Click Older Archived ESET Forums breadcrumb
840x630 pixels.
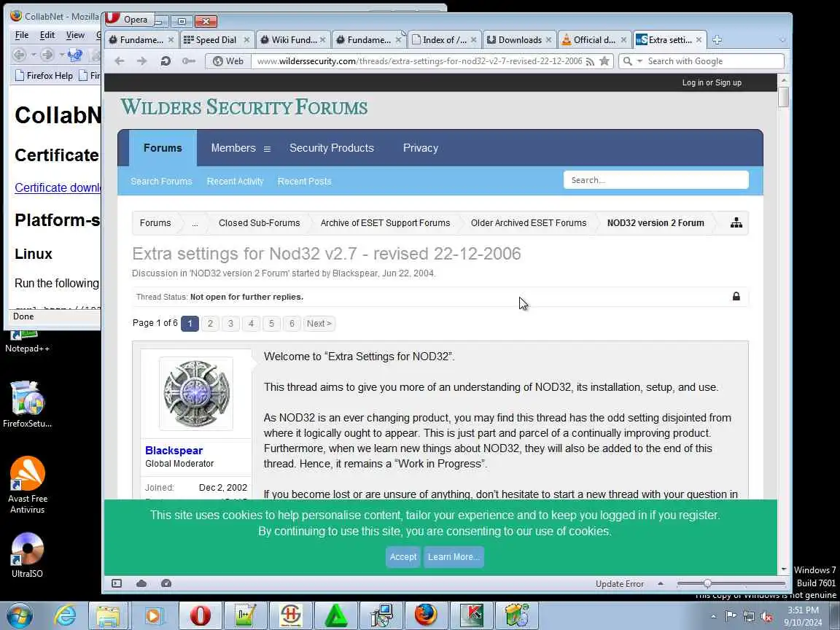(x=529, y=223)
